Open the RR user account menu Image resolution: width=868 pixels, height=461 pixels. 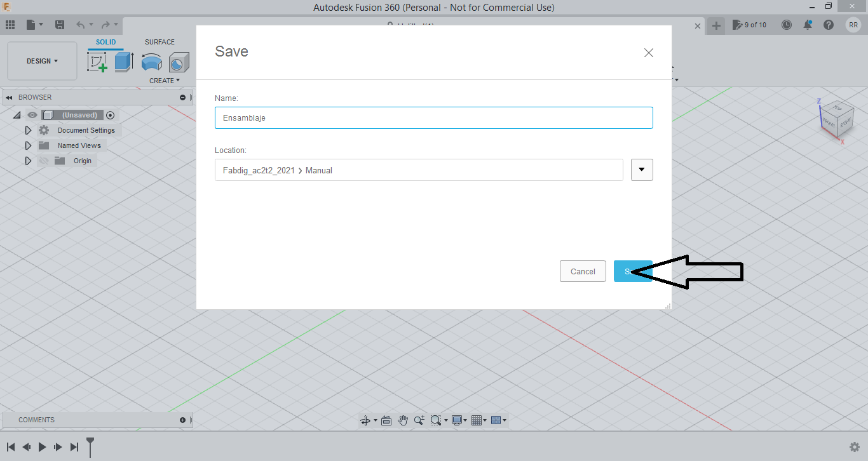click(x=853, y=25)
